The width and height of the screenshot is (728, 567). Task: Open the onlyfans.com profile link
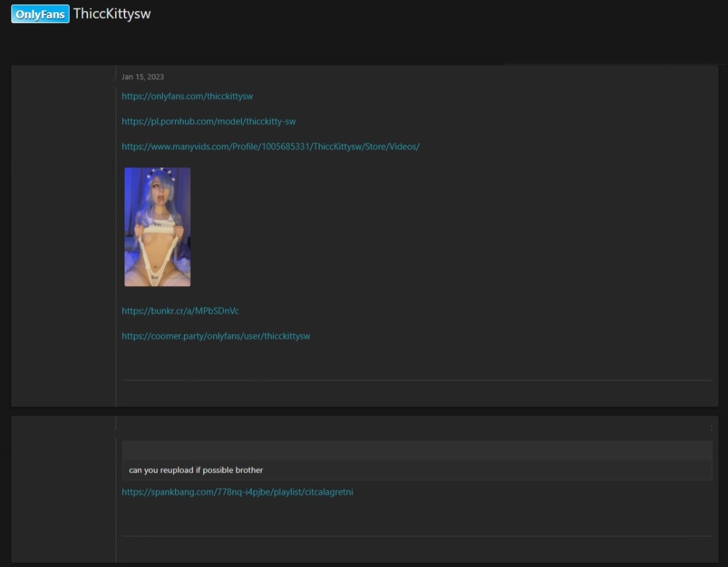tap(187, 96)
